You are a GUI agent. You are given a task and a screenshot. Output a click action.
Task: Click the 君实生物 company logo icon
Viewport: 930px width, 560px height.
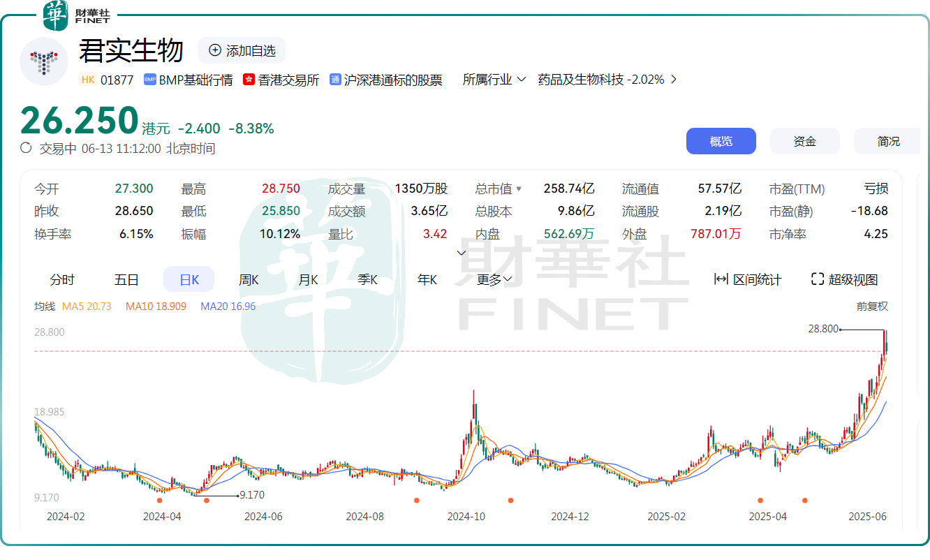click(44, 61)
